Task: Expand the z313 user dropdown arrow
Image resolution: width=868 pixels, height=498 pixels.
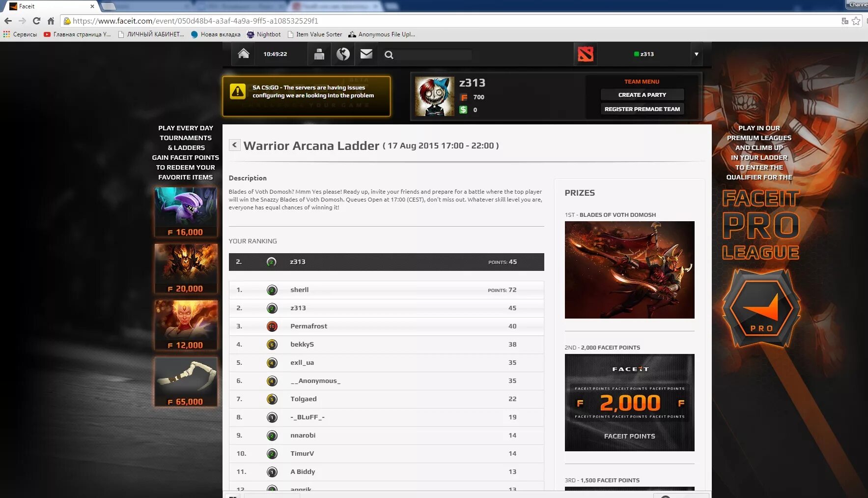Action: pos(696,54)
